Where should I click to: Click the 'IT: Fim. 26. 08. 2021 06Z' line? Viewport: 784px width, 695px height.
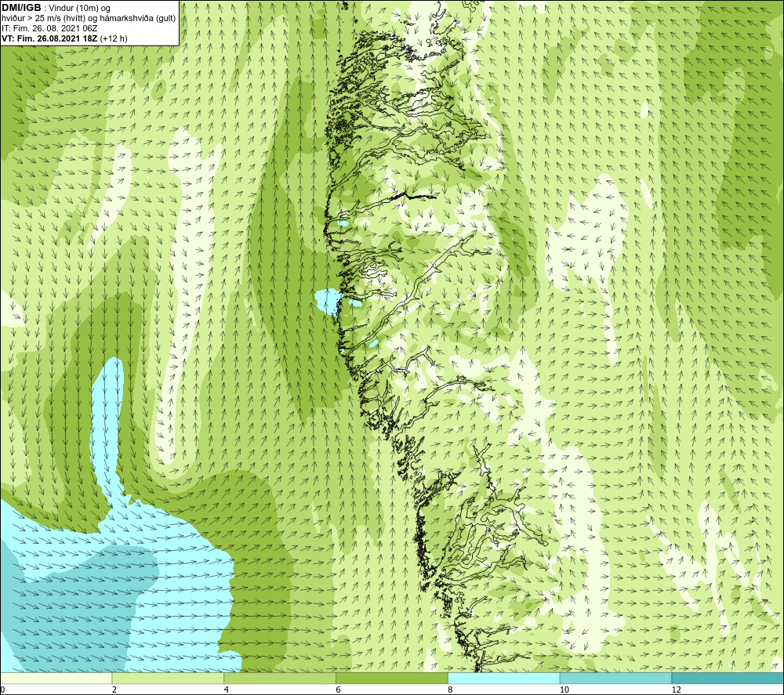[49, 28]
